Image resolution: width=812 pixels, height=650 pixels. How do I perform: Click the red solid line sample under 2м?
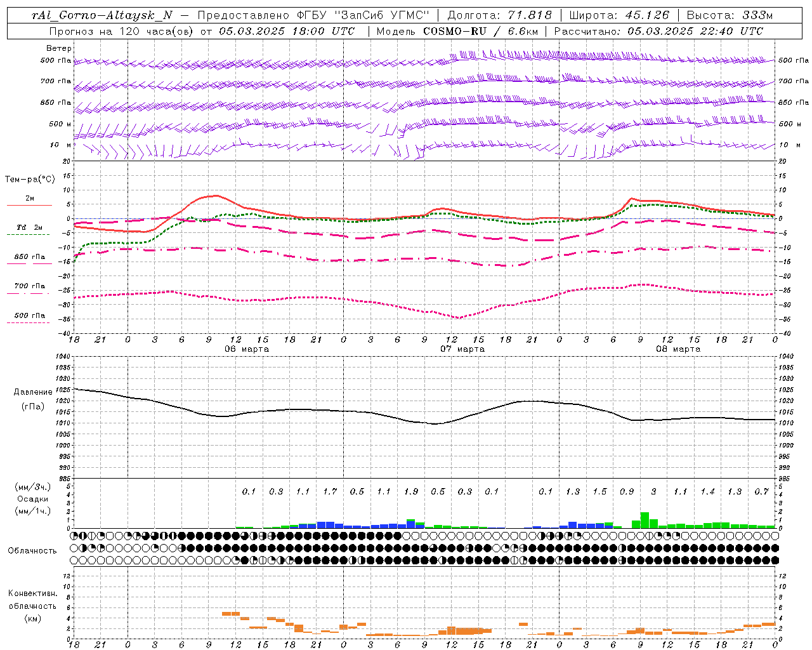pyautogui.click(x=29, y=205)
